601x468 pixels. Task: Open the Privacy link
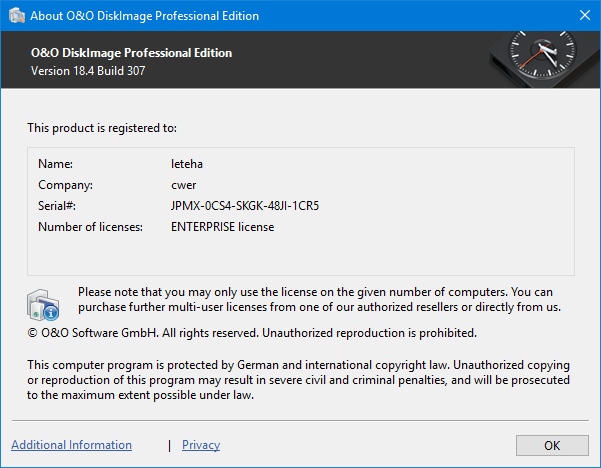(x=201, y=445)
